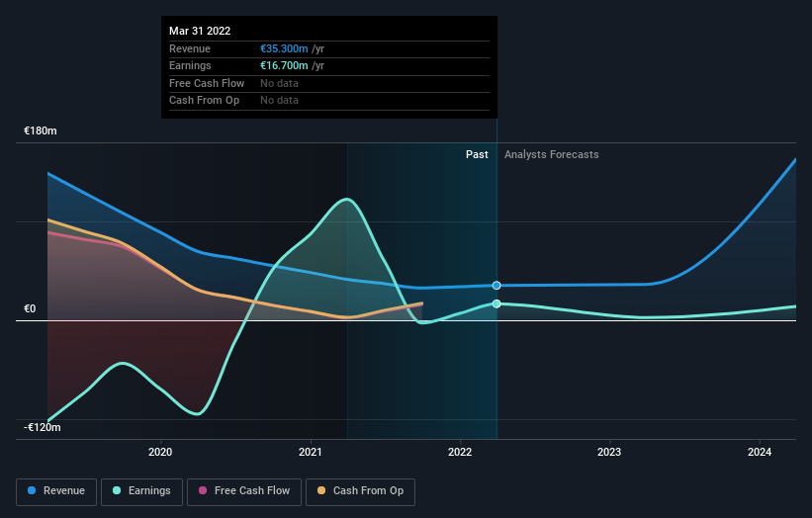
Task: Toggle the Free Cash Flow legend item
Action: click(244, 491)
